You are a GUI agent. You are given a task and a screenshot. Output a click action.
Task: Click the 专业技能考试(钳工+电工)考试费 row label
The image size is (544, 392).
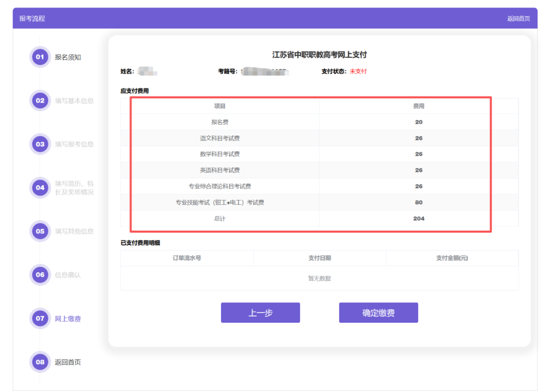coord(220,202)
